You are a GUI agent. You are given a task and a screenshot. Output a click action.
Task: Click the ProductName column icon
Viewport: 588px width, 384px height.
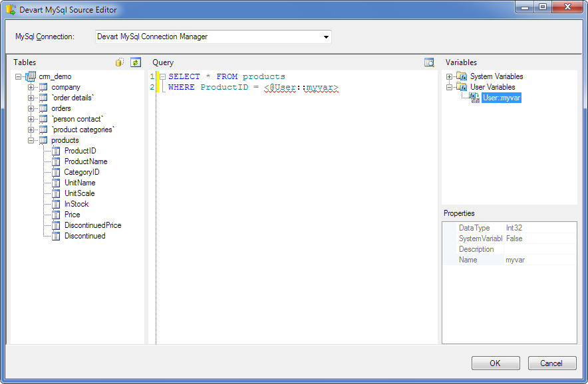click(56, 162)
